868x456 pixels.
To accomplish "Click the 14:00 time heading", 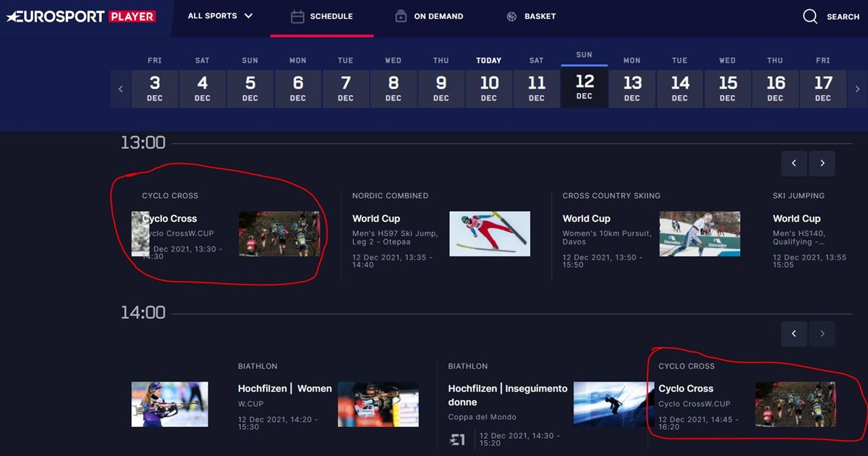I will (143, 312).
